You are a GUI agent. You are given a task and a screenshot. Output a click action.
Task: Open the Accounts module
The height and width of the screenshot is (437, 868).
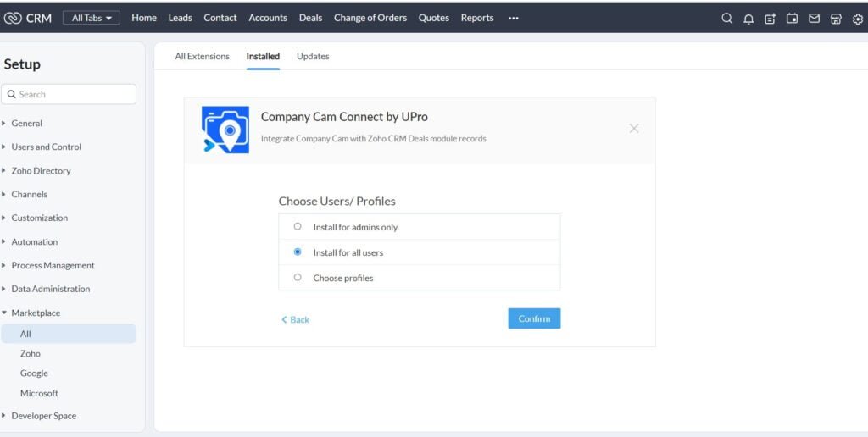[x=268, y=18]
